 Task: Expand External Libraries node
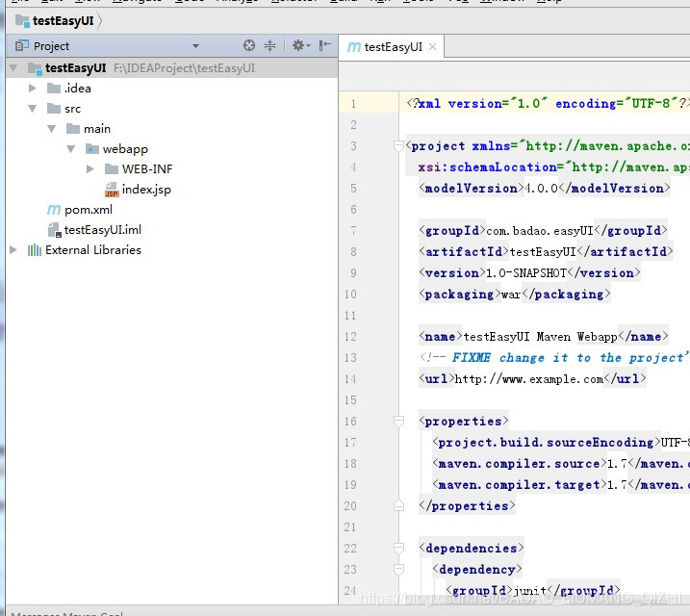click(x=13, y=250)
